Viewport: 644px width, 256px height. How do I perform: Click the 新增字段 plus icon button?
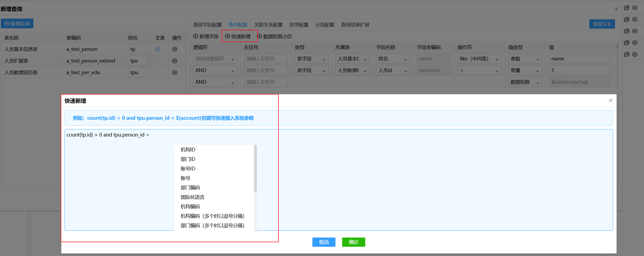pos(206,37)
